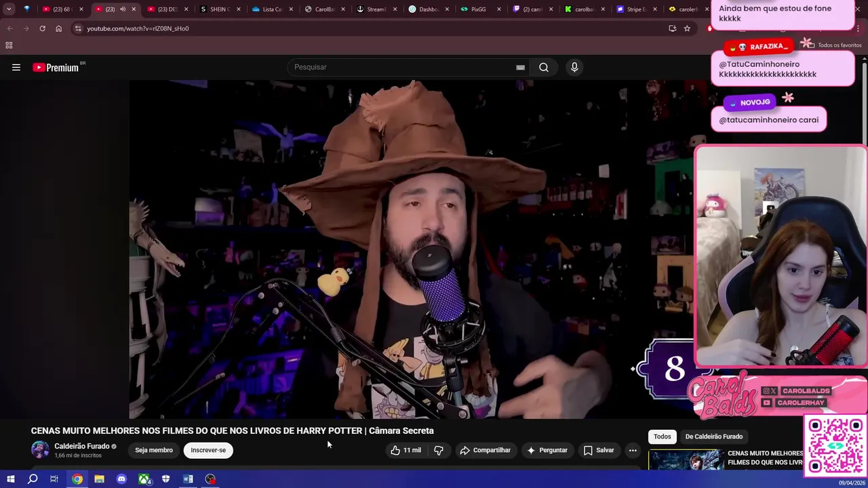Open Discord from the taskbar

(x=121, y=479)
